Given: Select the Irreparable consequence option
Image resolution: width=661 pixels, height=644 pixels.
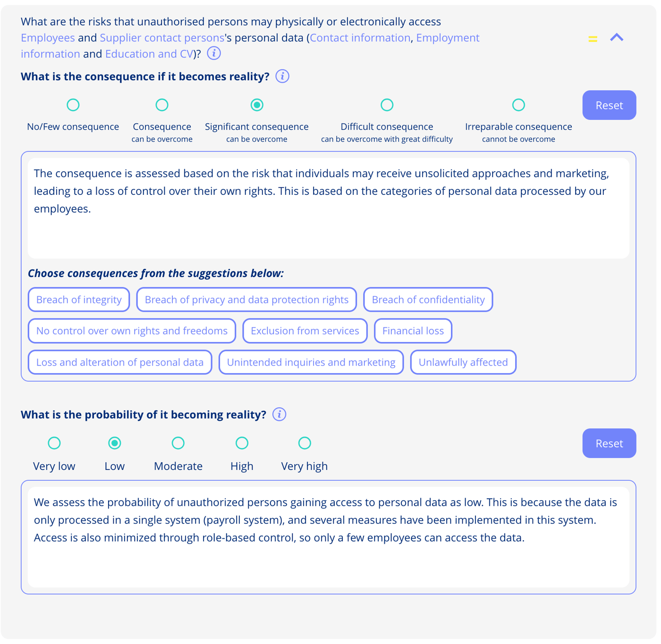Looking at the screenshot, I should 518,105.
